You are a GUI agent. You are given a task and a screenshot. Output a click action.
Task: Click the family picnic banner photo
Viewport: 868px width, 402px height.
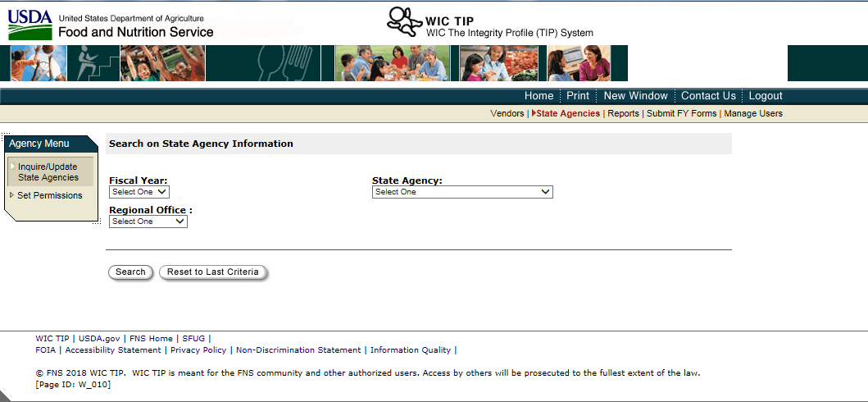(393, 63)
